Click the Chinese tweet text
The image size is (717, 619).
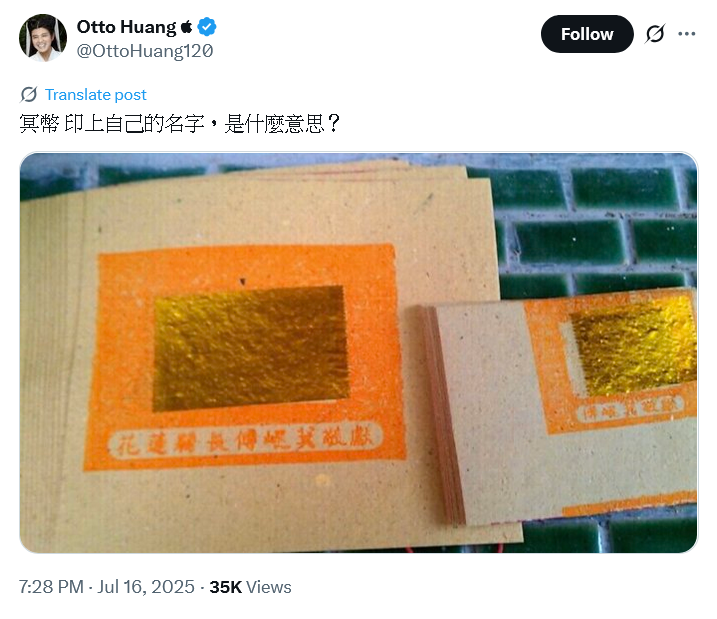(180, 123)
